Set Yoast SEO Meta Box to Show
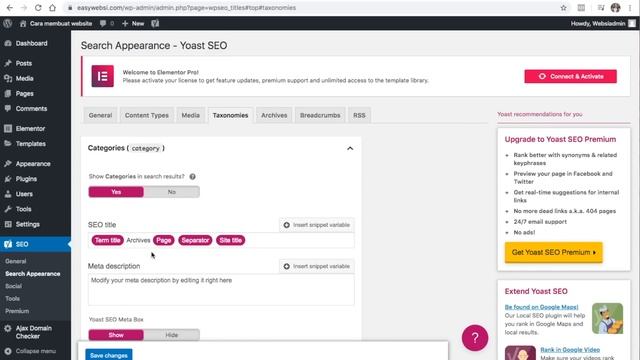Screen dimensions: 640x360 pyautogui.click(x=116, y=335)
